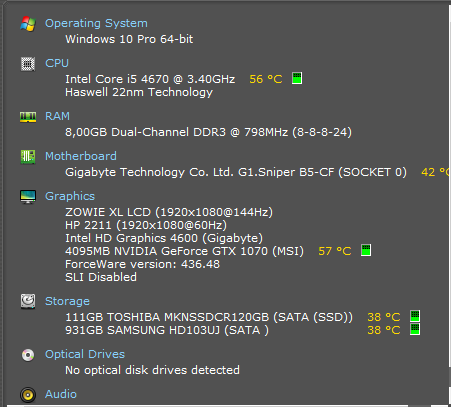The height and width of the screenshot is (407, 451).
Task: Click the vertical scrollbar on right edge
Action: (449, 203)
